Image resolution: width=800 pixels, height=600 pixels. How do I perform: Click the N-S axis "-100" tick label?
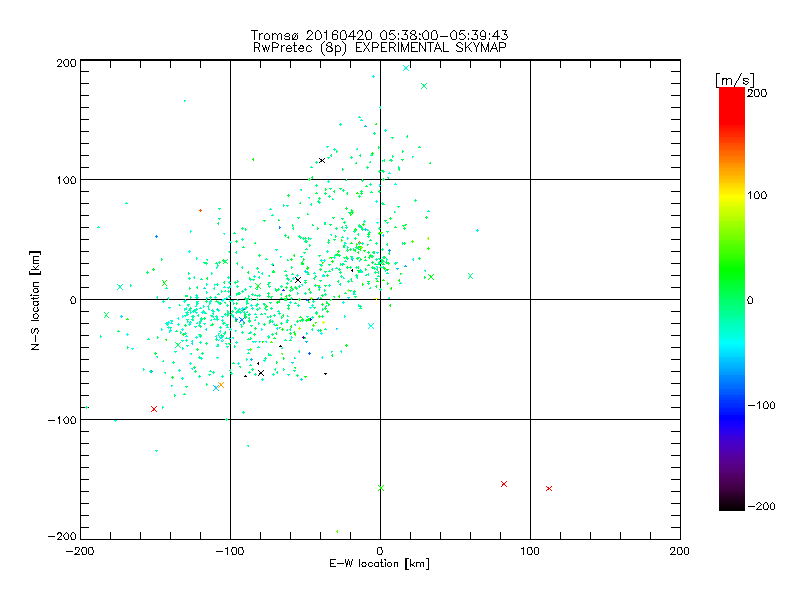(x=62, y=420)
